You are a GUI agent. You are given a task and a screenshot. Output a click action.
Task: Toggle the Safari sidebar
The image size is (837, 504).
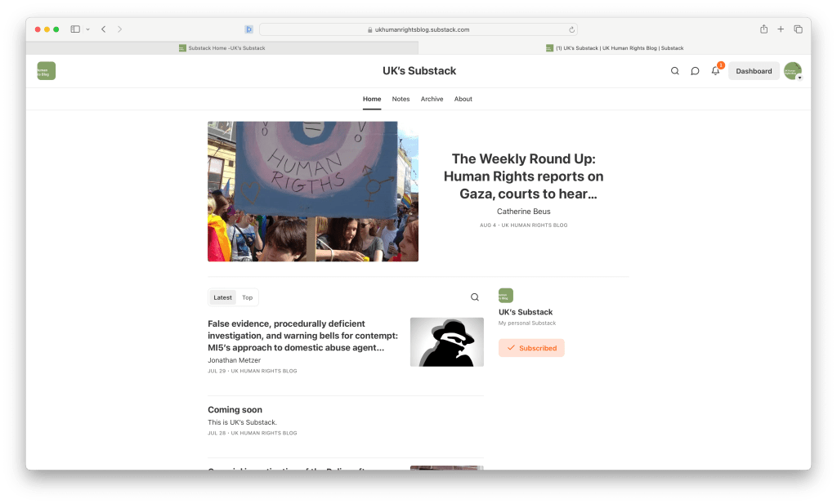coord(75,29)
